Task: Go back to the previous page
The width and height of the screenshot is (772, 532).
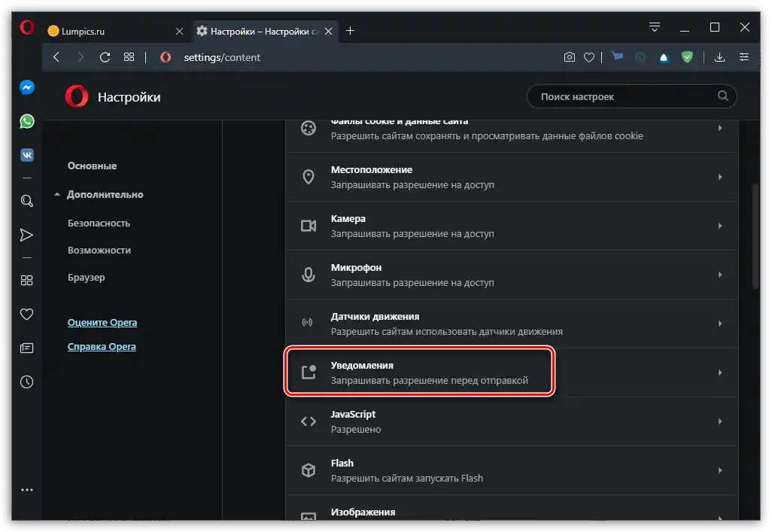Action: (x=56, y=57)
